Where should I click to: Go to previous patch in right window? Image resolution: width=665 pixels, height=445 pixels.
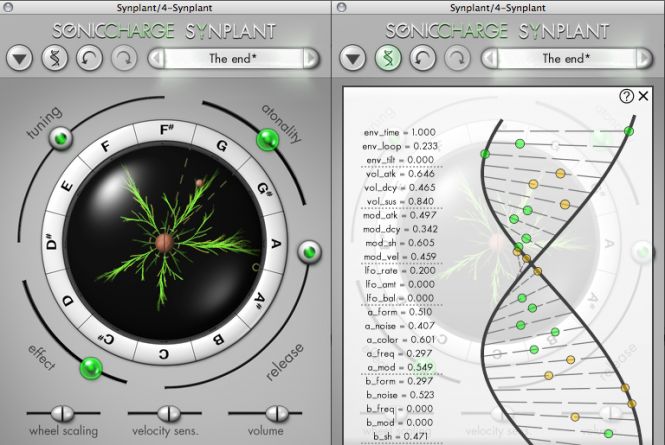(x=490, y=58)
